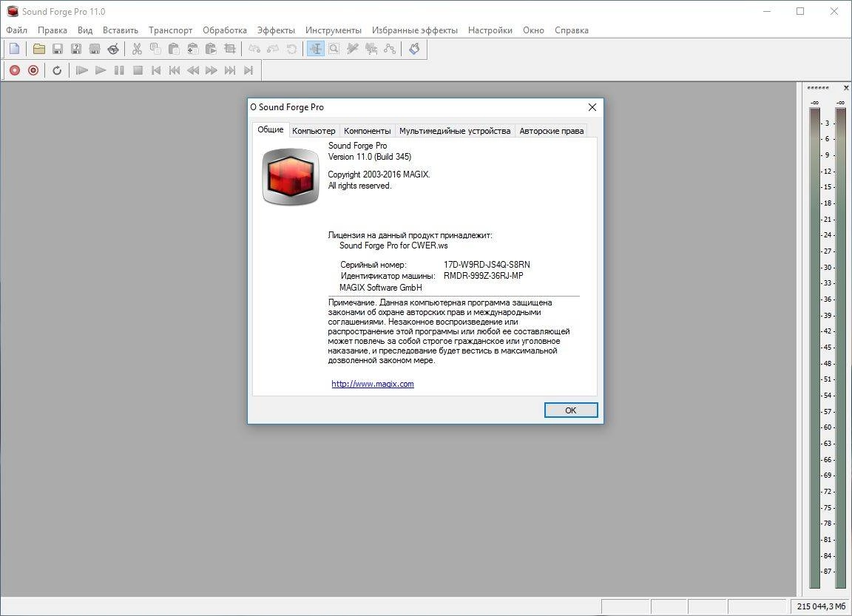
Task: Close the О Sound Forge Pro dialog
Action: [x=592, y=107]
